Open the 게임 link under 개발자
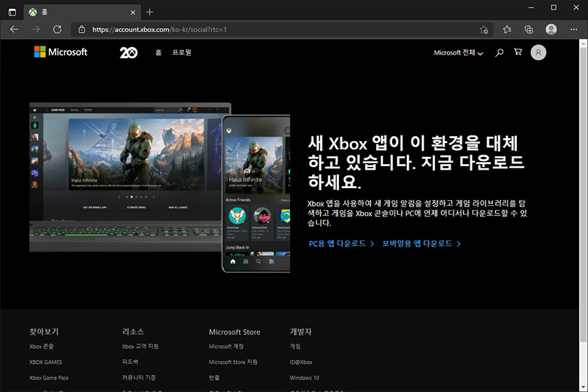This screenshot has width=588, height=392. click(295, 346)
